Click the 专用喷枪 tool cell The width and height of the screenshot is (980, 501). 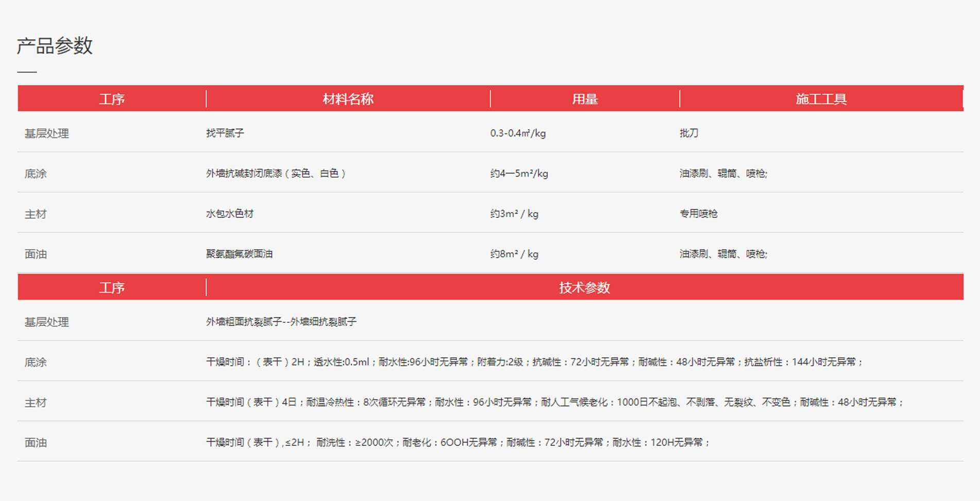(698, 214)
